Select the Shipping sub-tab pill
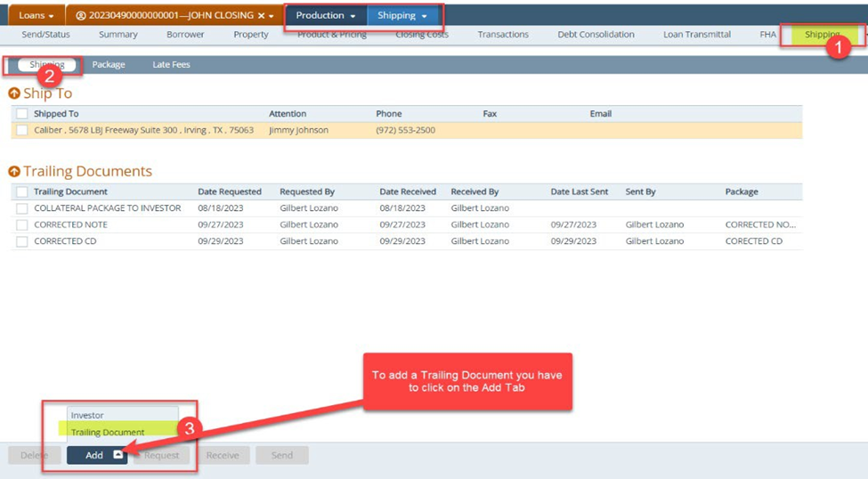 tap(47, 64)
